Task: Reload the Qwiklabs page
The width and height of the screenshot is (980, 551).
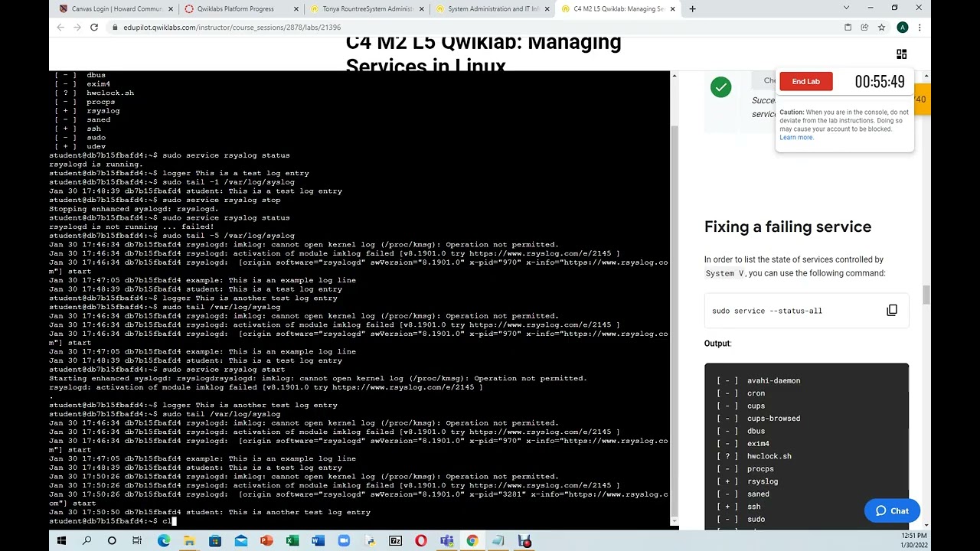Action: (x=94, y=27)
